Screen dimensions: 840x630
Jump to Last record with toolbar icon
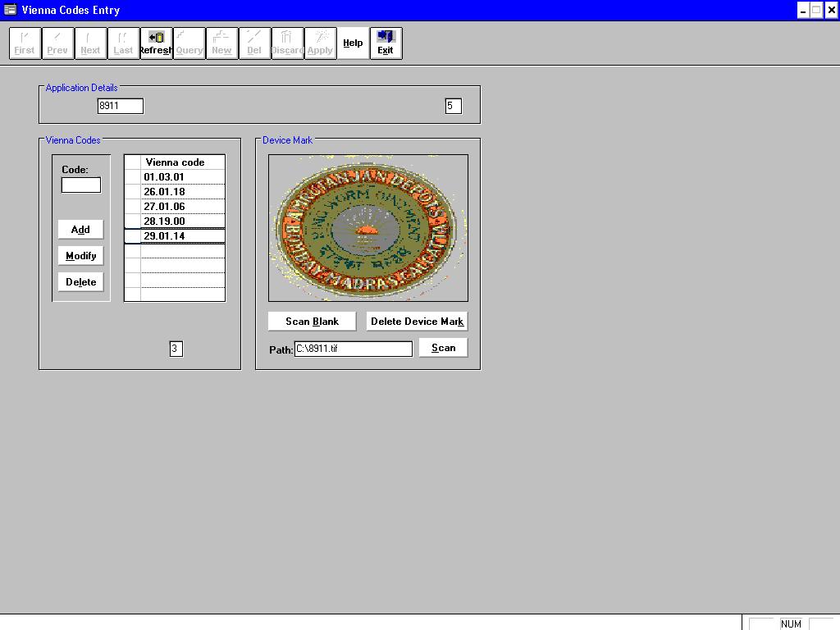123,43
